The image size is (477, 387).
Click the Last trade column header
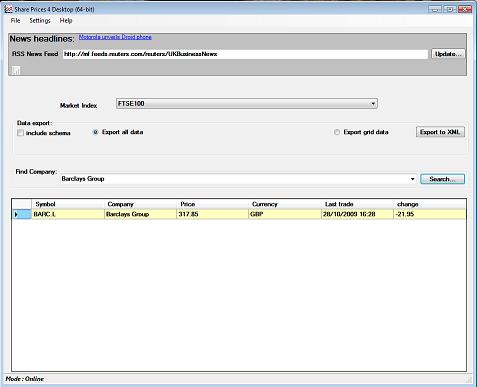[x=357, y=204]
